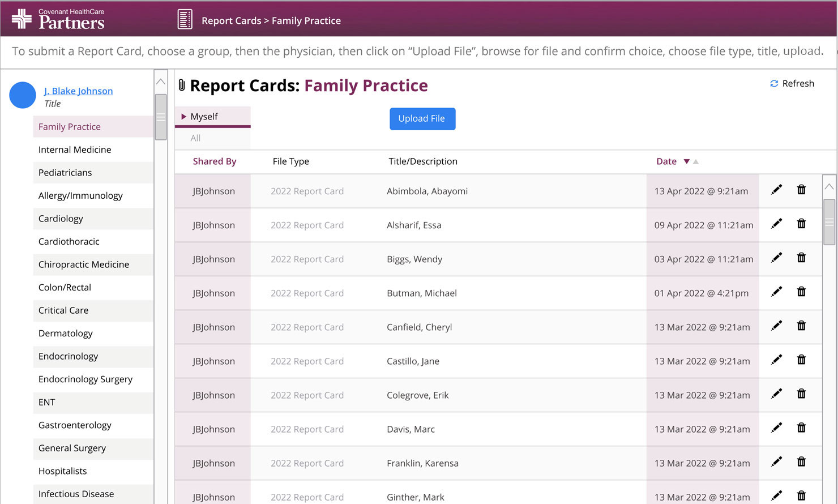
Task: Select Gastroenterology group
Action: 93,425
